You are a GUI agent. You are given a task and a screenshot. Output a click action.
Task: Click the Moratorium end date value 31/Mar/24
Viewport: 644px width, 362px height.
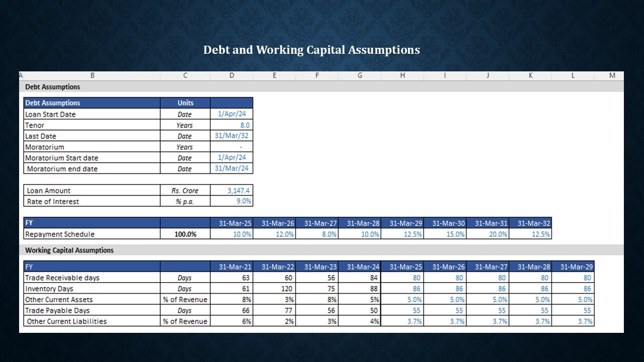[x=231, y=168]
